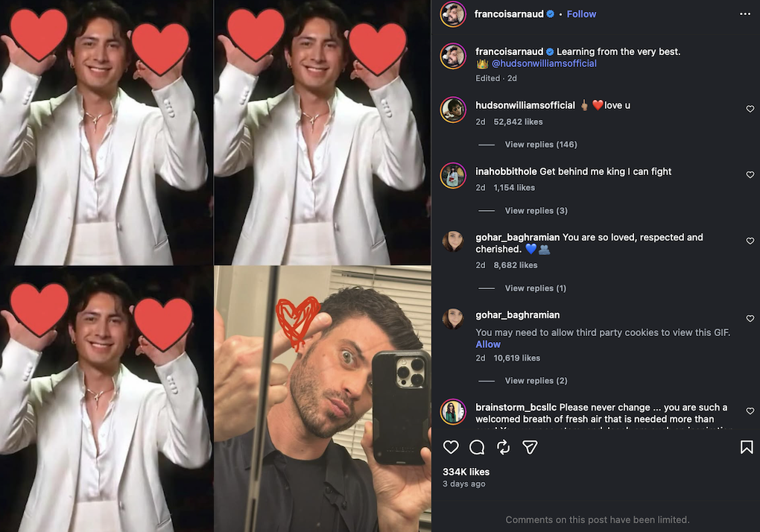Like the brainstorm_bcsllc comment
Screen dimensions: 760x532
click(750, 411)
